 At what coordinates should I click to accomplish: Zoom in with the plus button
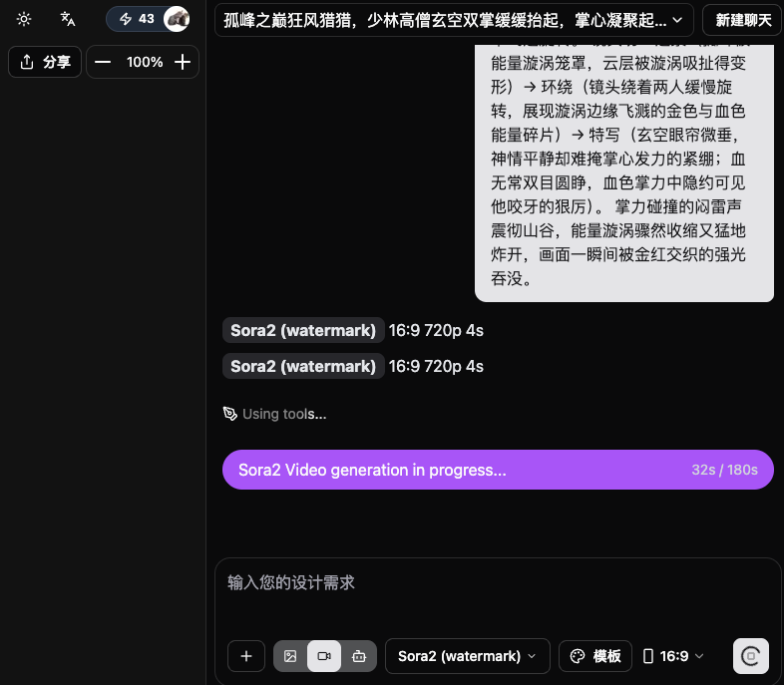point(183,62)
